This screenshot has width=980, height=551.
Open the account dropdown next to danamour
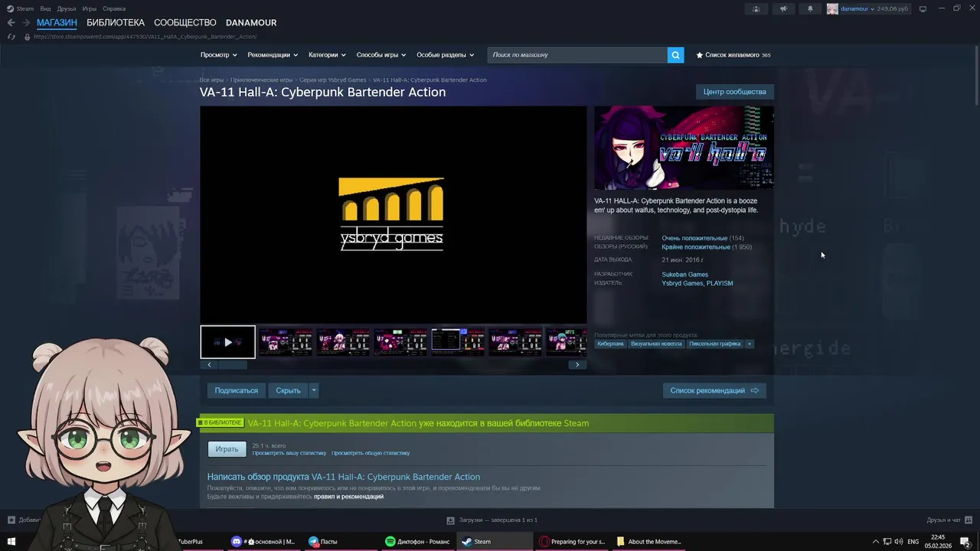[872, 9]
